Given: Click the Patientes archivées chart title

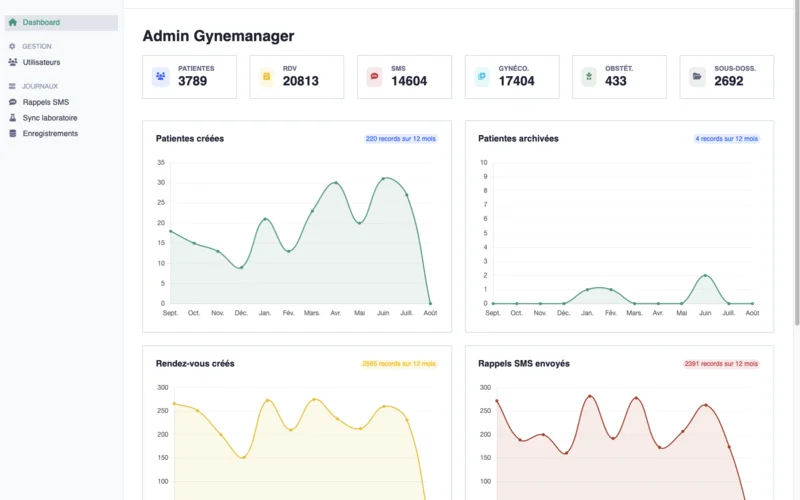Looking at the screenshot, I should click(518, 139).
